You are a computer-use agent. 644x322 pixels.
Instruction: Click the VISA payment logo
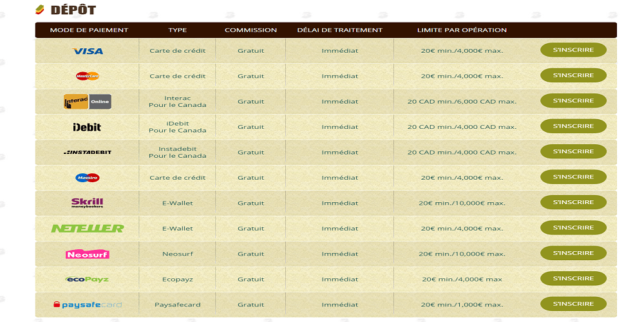[x=88, y=51]
